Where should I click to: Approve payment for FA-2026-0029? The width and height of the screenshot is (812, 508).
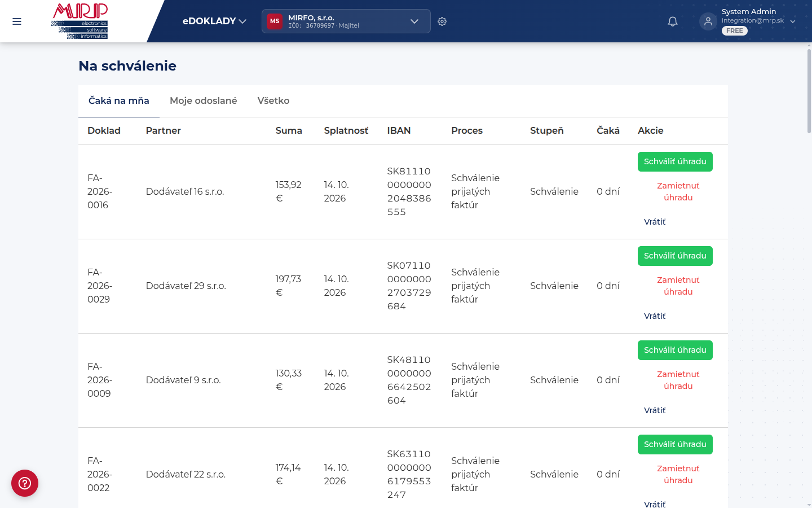(675, 256)
